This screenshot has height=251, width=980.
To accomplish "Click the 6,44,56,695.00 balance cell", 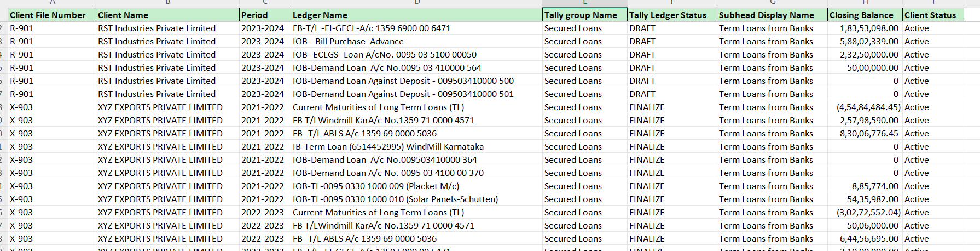I will 869,239.
